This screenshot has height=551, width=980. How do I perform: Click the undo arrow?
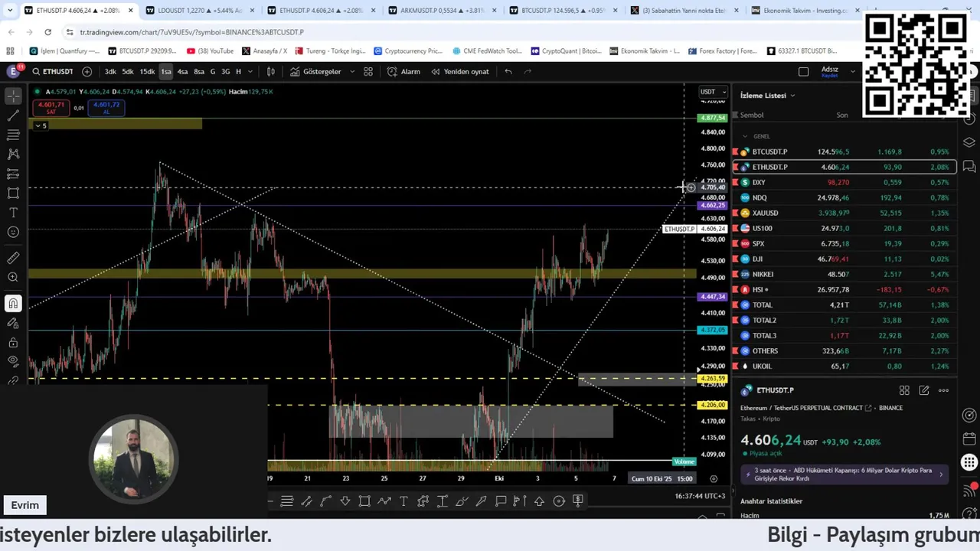pyautogui.click(x=508, y=71)
